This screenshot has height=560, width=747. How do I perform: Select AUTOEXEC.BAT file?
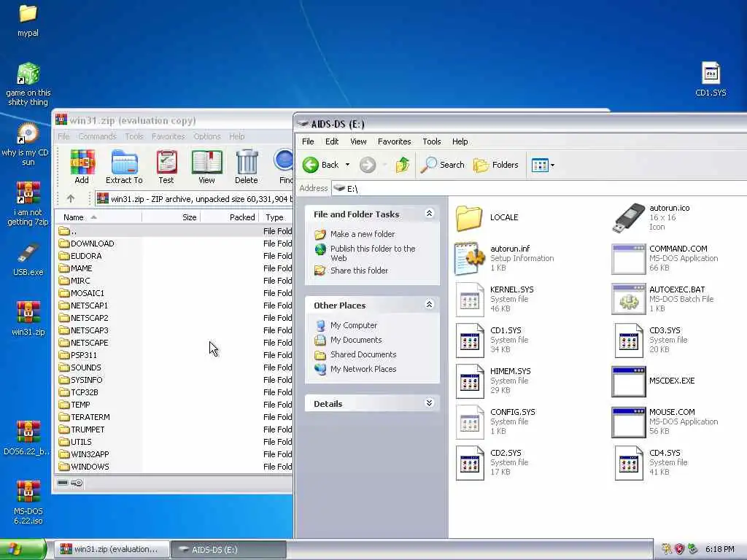662,299
